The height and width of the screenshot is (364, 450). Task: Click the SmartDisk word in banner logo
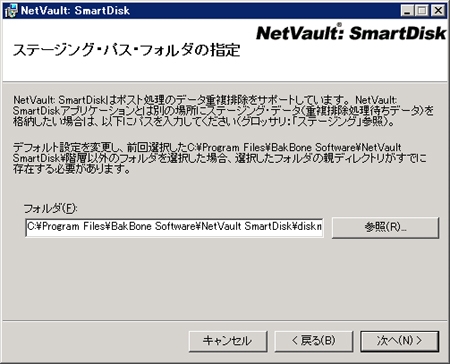click(398, 33)
